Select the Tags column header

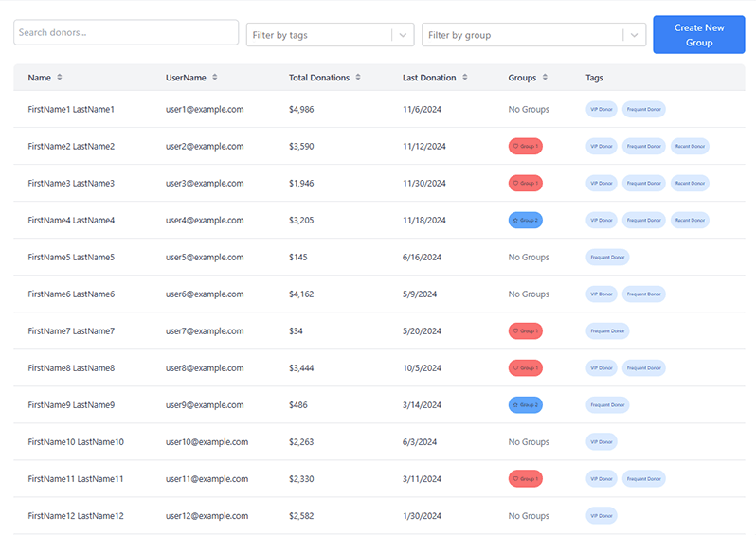tap(594, 78)
